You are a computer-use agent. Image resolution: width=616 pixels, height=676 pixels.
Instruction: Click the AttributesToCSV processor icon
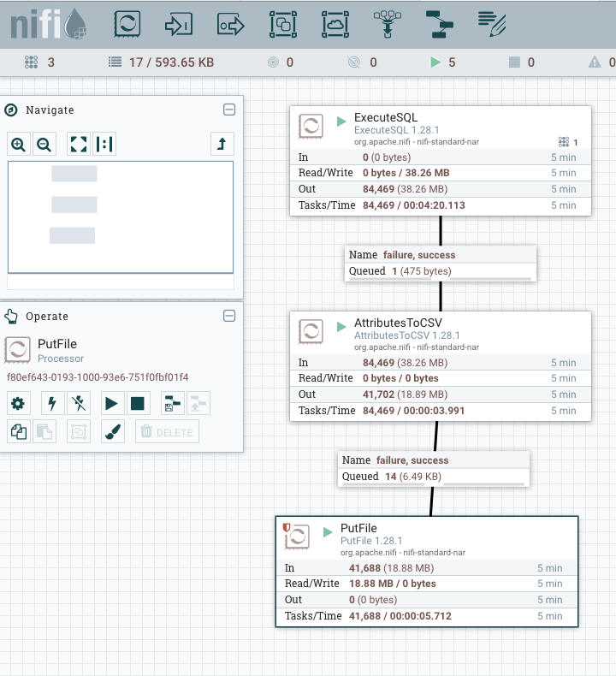point(311,331)
